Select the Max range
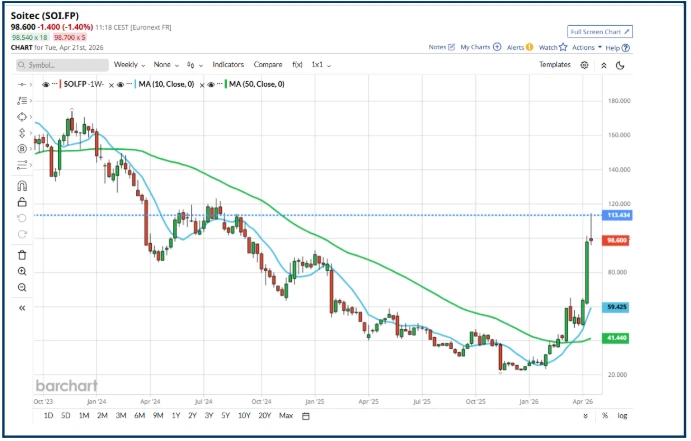Viewport: 691px width, 441px height. click(x=286, y=415)
